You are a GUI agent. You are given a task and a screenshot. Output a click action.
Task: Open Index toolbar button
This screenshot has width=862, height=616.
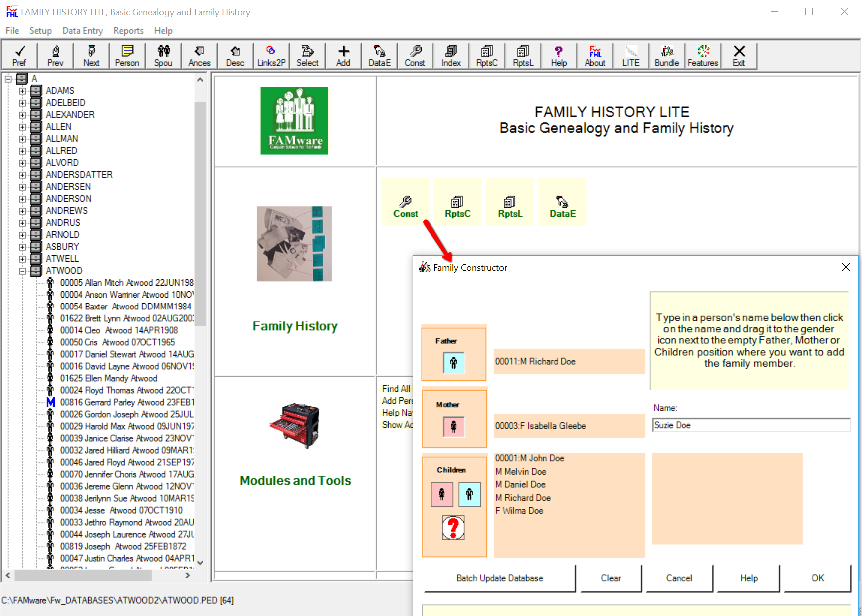tap(451, 56)
